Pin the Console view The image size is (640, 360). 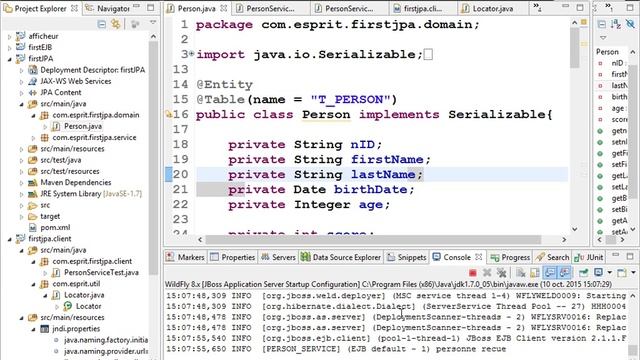pyautogui.click(x=583, y=272)
